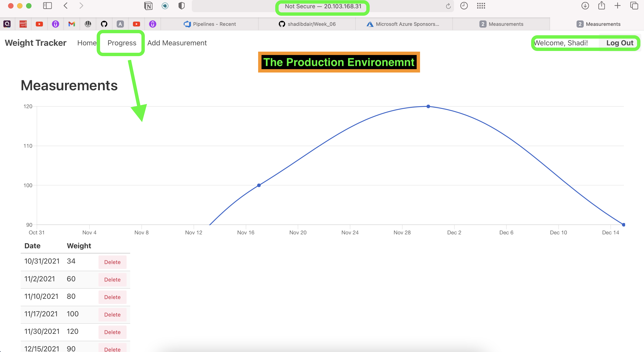Open Add Measurement page
Image resolution: width=644 pixels, height=352 pixels.
click(177, 43)
